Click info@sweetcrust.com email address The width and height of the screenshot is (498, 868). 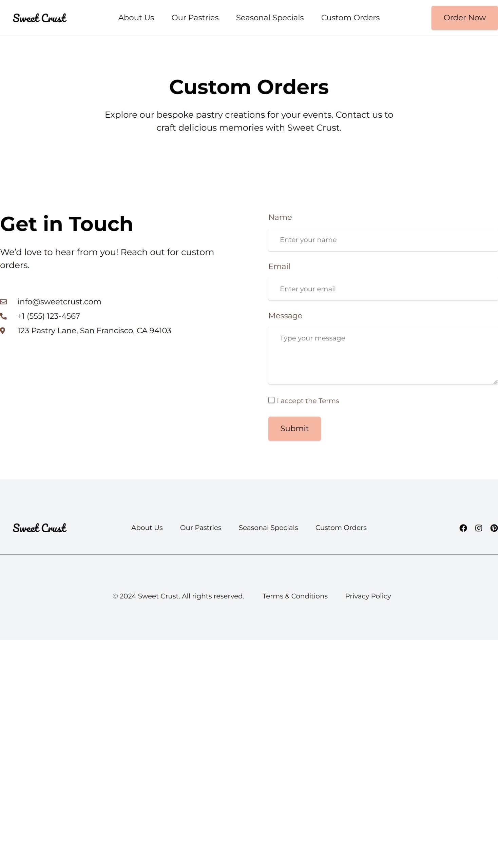[59, 302]
